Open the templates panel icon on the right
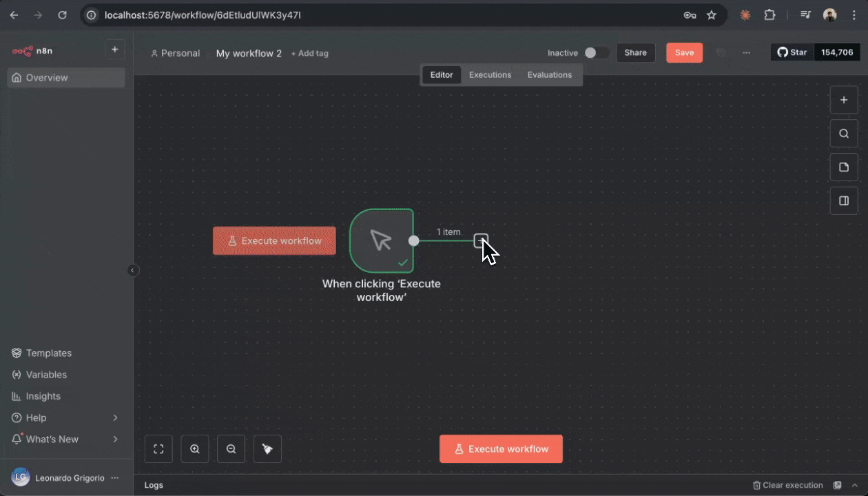The width and height of the screenshot is (868, 496). (x=844, y=167)
